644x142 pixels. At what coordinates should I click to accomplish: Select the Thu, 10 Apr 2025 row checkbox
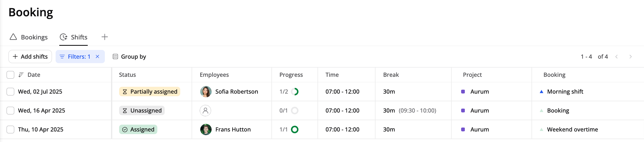point(10,130)
